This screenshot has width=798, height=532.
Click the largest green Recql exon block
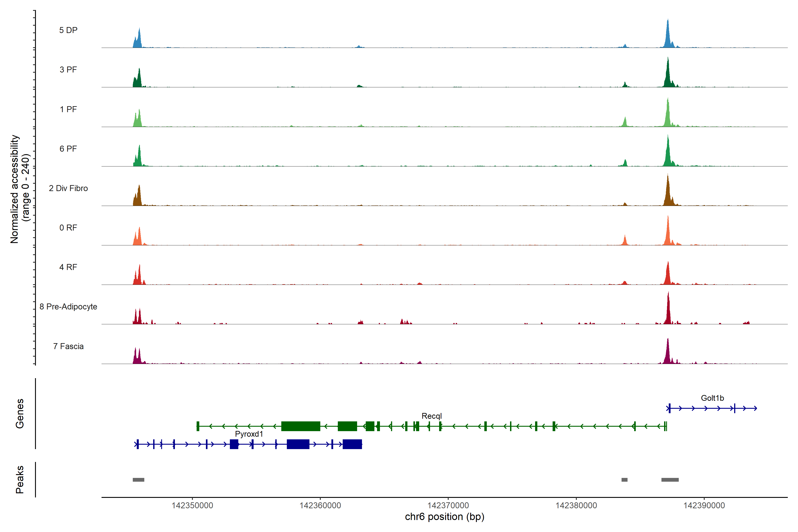pyautogui.click(x=301, y=426)
